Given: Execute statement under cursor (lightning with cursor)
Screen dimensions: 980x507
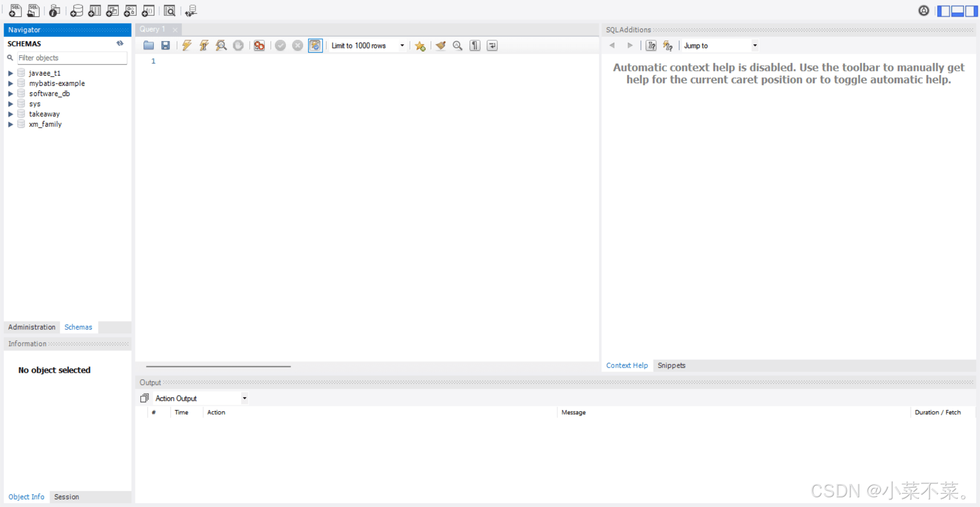Looking at the screenshot, I should click(x=204, y=45).
